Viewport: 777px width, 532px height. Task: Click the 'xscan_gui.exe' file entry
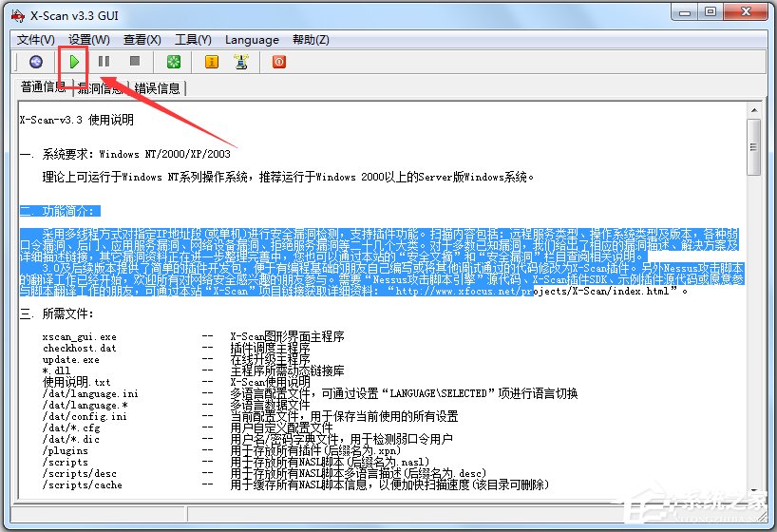pyautogui.click(x=80, y=337)
